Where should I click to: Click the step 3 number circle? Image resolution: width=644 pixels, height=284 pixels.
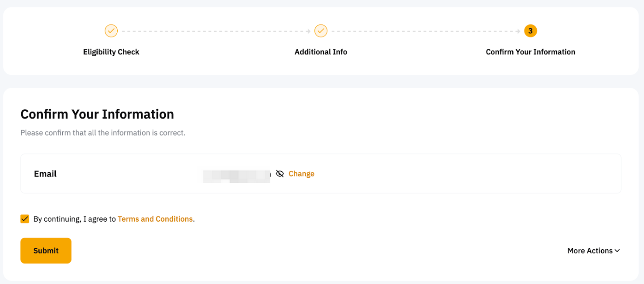[530, 31]
